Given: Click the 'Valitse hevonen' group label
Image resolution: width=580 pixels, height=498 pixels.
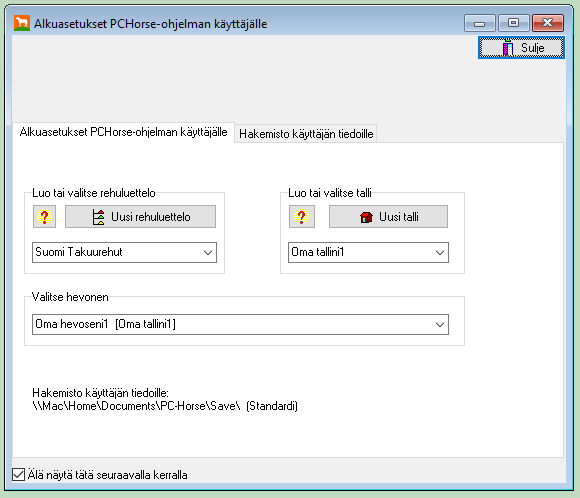Looking at the screenshot, I should coord(70,297).
